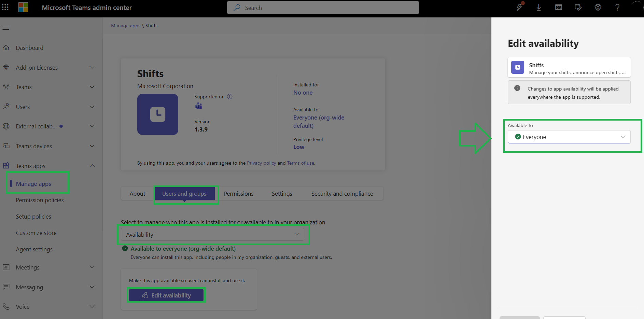The width and height of the screenshot is (644, 319).
Task: Click the Users icon in the sidebar
Action: pos(6,107)
